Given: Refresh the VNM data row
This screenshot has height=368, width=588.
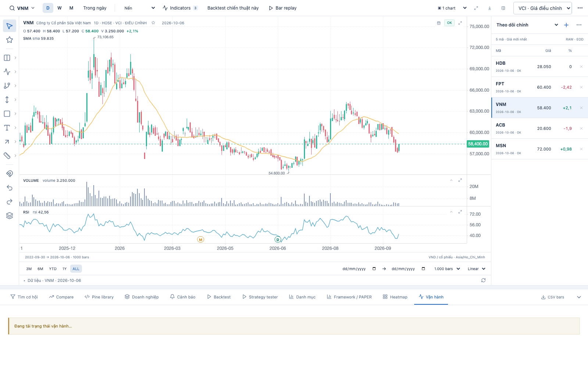Looking at the screenshot, I should click(x=483, y=280).
